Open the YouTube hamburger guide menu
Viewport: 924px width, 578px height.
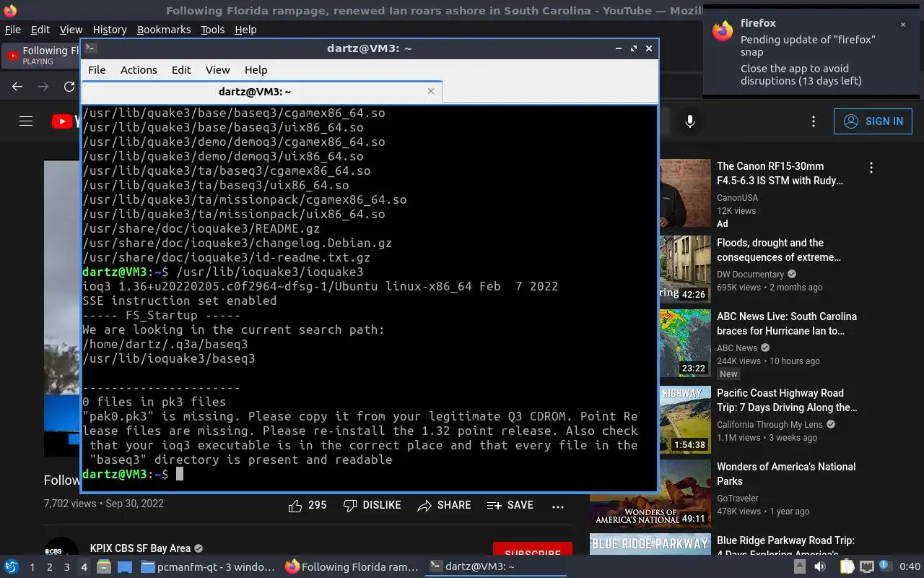(26, 121)
